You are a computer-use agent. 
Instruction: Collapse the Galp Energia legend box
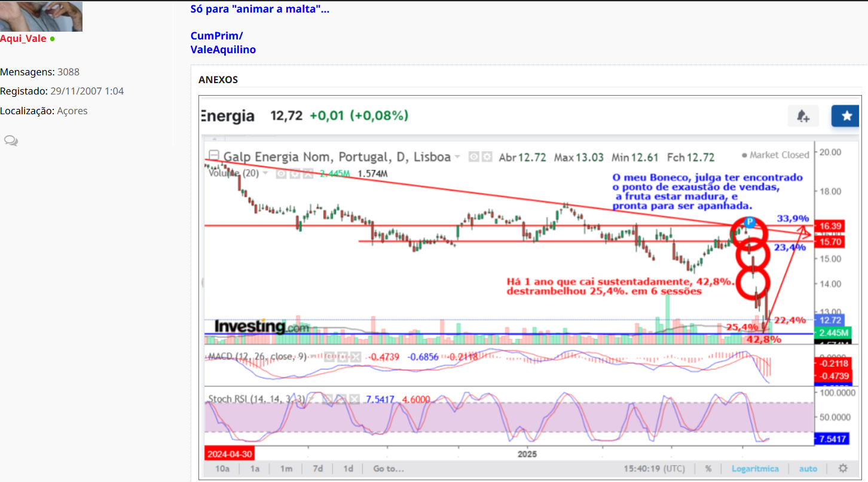coord(214,157)
